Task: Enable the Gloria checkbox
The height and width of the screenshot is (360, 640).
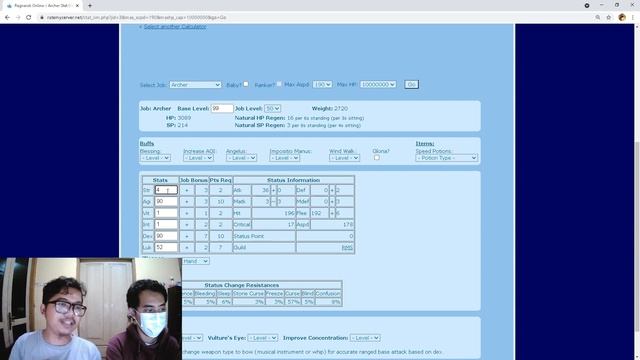Action: tap(377, 158)
